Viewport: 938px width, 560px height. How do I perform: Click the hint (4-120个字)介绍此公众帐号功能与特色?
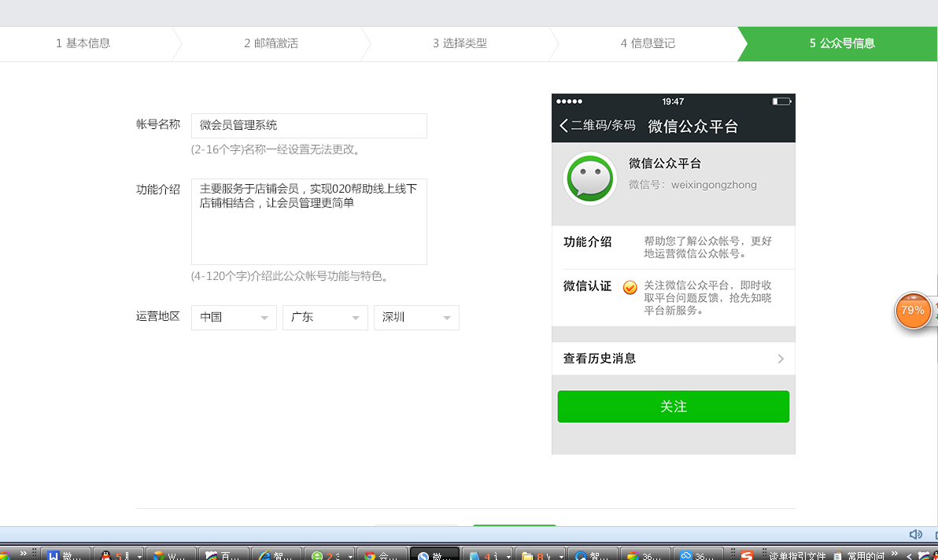pos(291,276)
